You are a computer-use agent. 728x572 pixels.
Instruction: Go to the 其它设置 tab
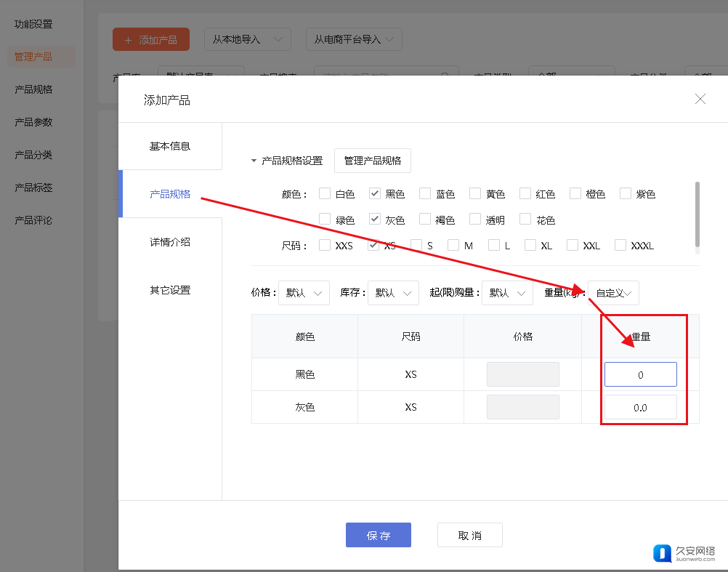pos(170,290)
